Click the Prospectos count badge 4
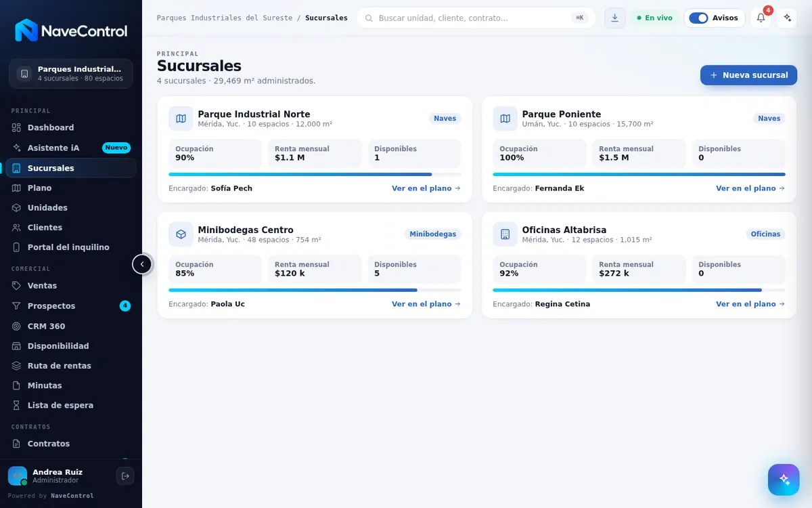Image resolution: width=812 pixels, height=508 pixels. pos(125,306)
